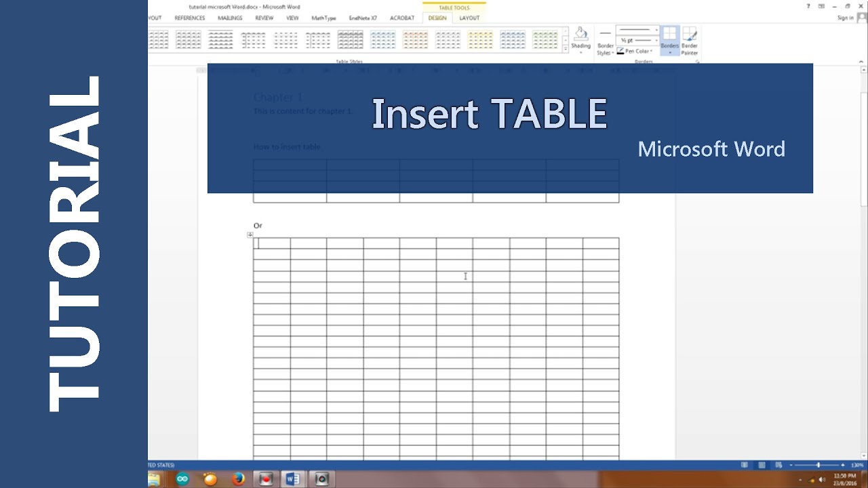Viewport: 868px width, 488px height.
Task: Open the EndNote X7 tab
Action: tap(363, 18)
